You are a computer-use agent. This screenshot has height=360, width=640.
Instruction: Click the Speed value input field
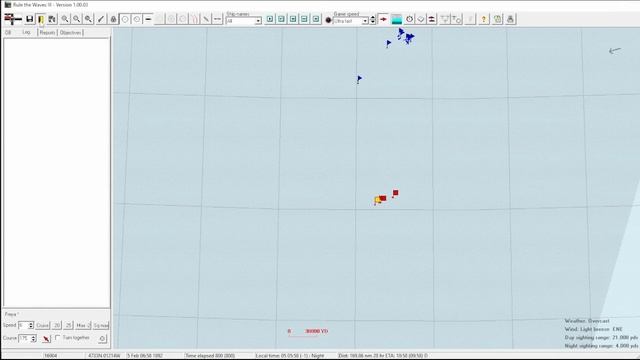coord(23,325)
